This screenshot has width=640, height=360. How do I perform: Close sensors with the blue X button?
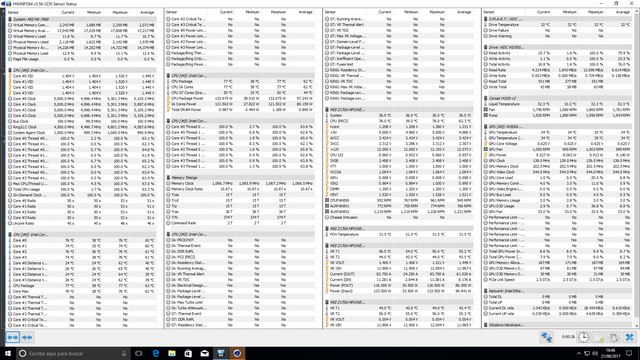pos(629,337)
